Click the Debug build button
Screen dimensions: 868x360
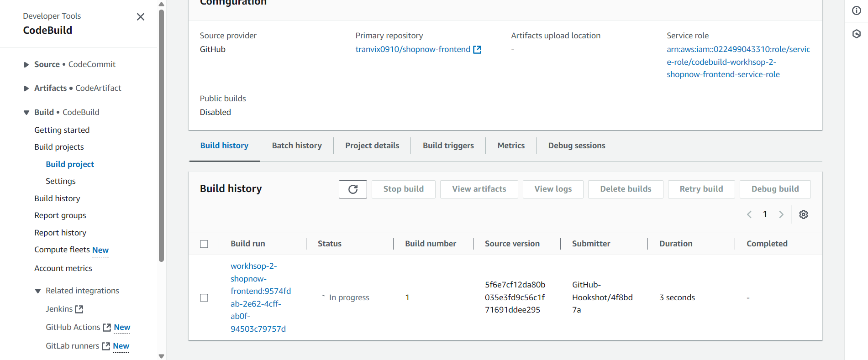775,189
